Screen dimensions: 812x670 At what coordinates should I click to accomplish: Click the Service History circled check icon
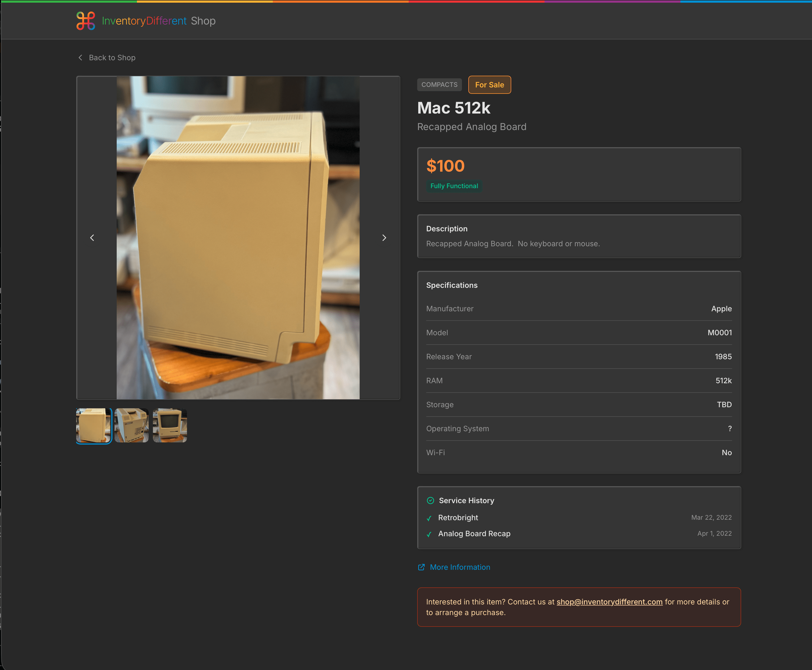point(431,501)
